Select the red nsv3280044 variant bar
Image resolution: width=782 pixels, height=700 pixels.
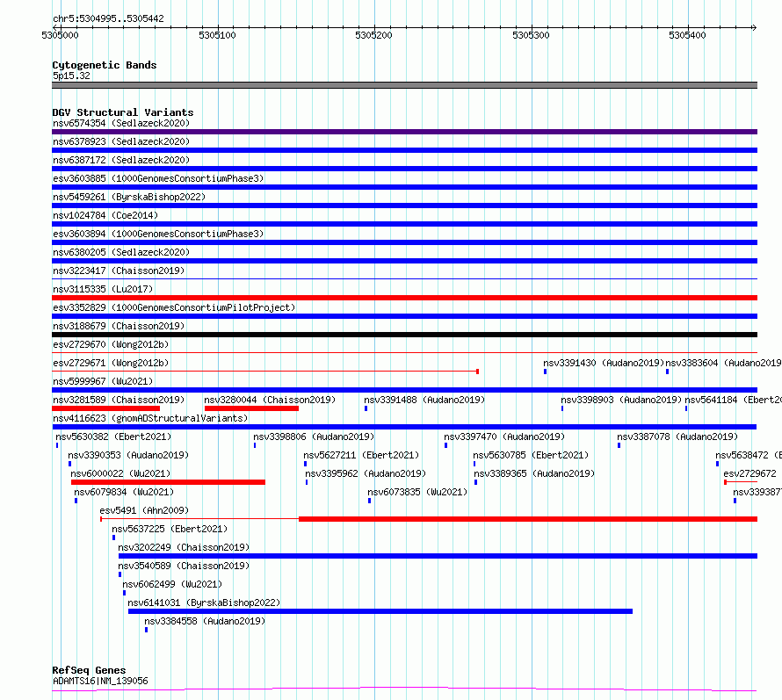(x=251, y=408)
